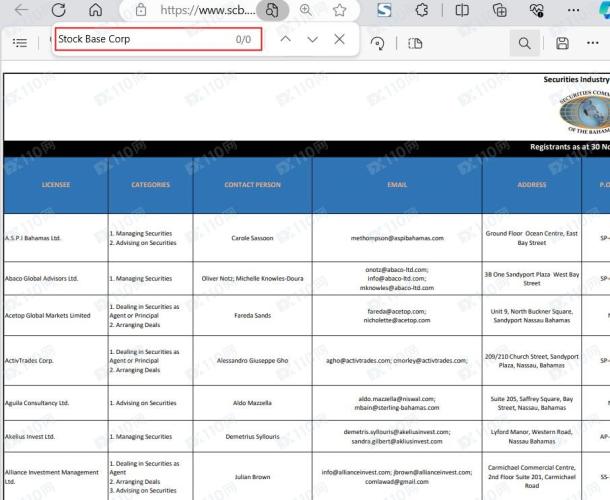Toggle split screen view icon
Viewport: 610px width, 500px height.
(462, 10)
